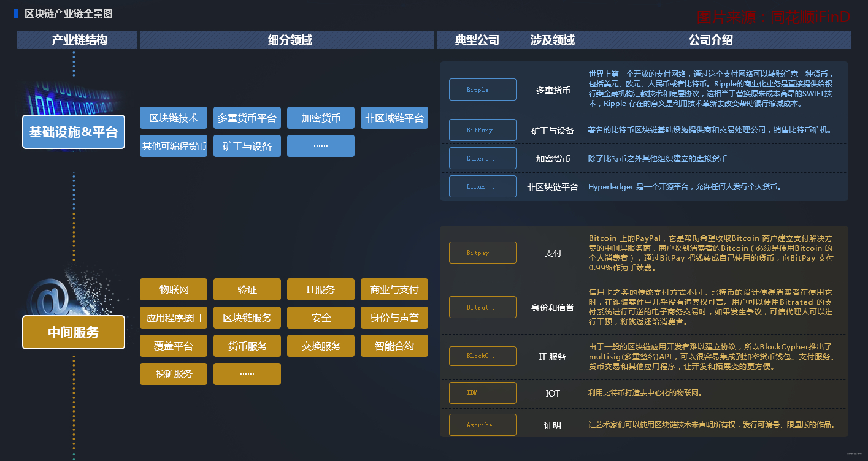Click the gold ellipsis tag

[x=247, y=374]
